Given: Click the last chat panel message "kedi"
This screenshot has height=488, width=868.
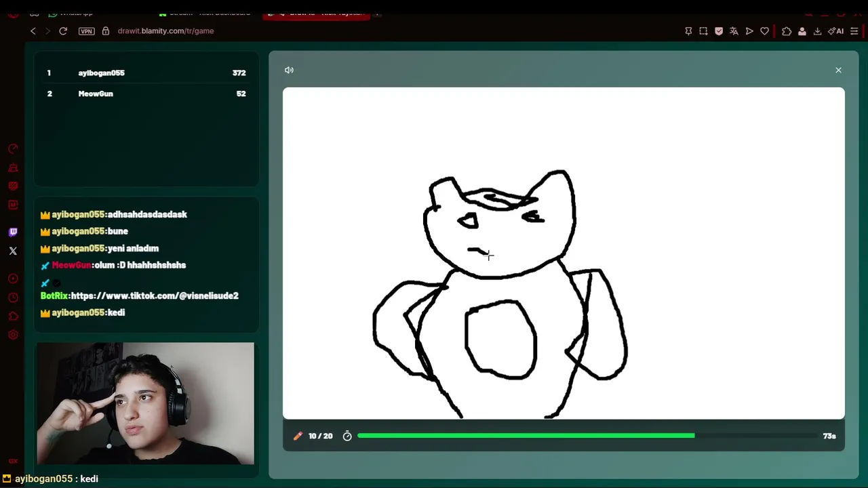Looking at the screenshot, I should 117,312.
